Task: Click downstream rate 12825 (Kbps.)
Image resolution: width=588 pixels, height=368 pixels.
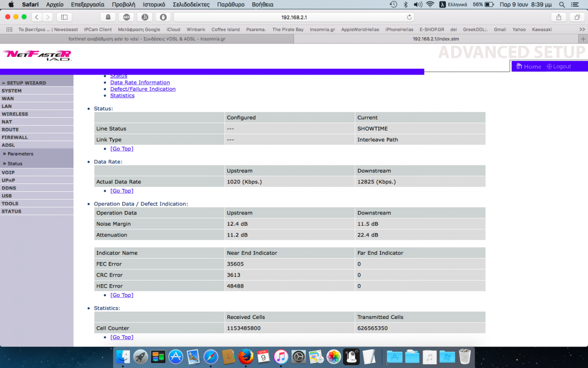Action: (x=376, y=182)
